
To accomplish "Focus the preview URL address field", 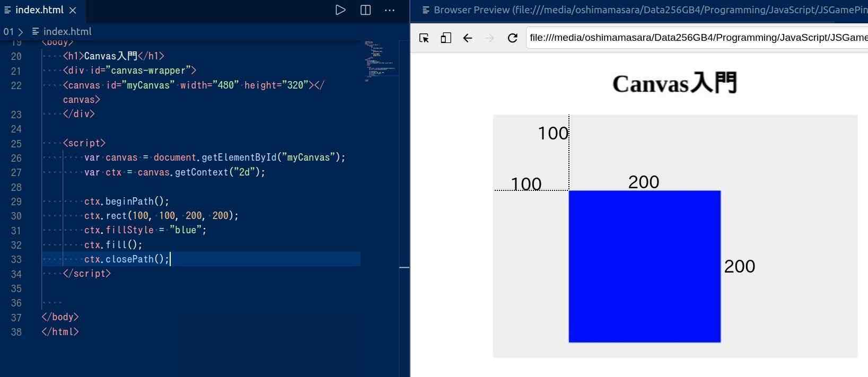I will point(697,38).
